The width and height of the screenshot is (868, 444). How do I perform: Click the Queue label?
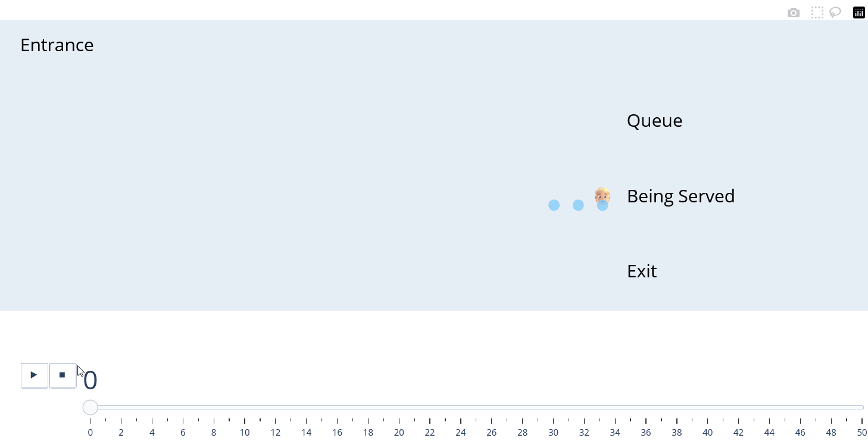click(x=654, y=120)
